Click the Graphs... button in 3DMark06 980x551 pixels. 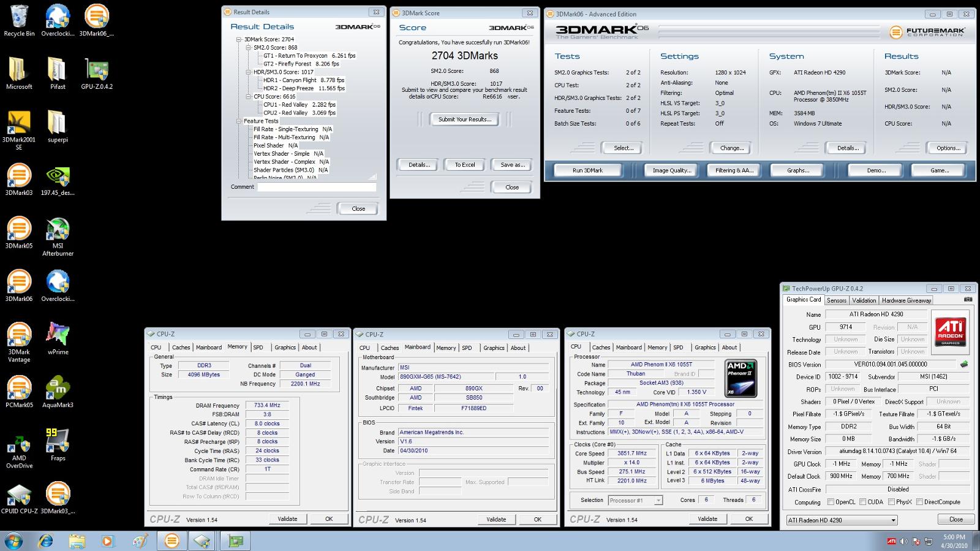[x=797, y=170]
